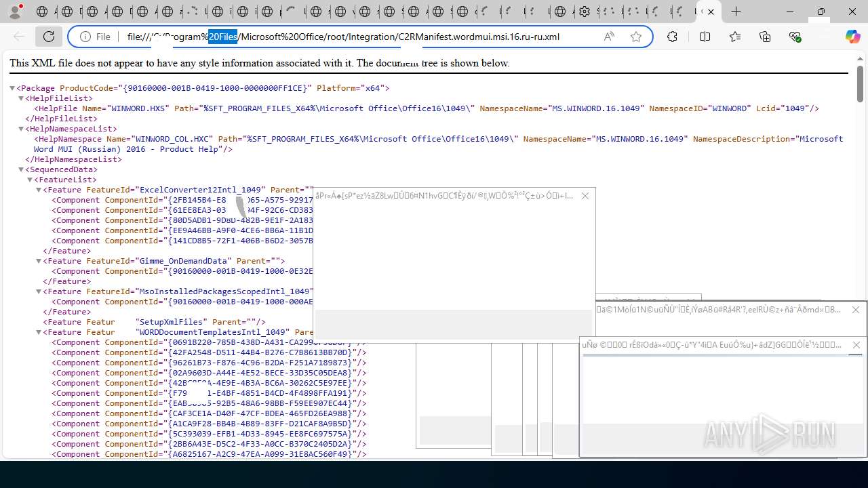868x488 pixels.
Task: Click ComponentId {02A9603D-A44E-4E52-BECE-33D35C05DEA8} row
Action: coord(209,373)
